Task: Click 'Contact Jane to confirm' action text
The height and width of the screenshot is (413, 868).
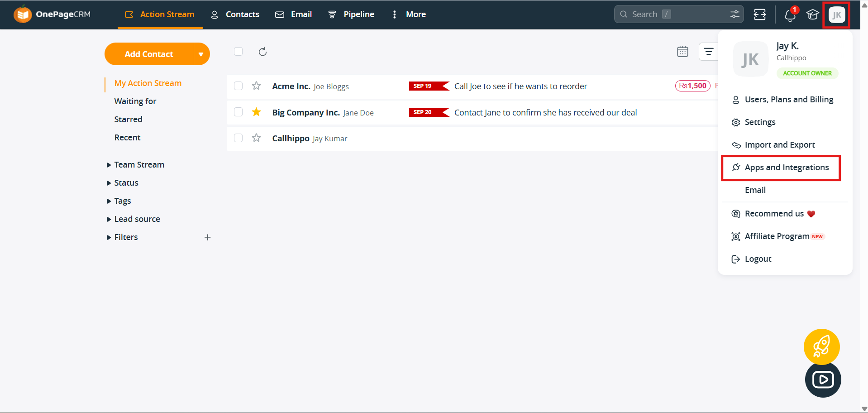Action: [545, 112]
